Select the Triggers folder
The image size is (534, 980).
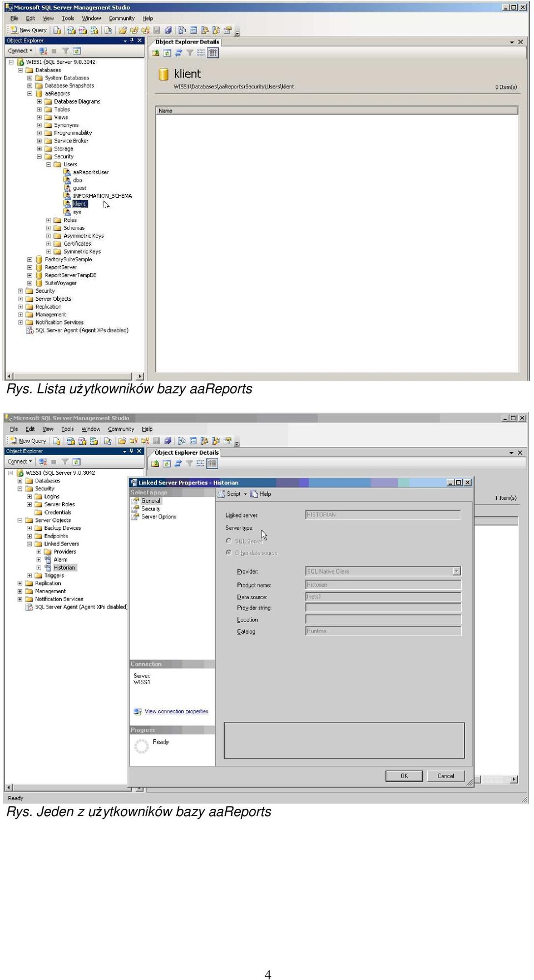[54, 576]
